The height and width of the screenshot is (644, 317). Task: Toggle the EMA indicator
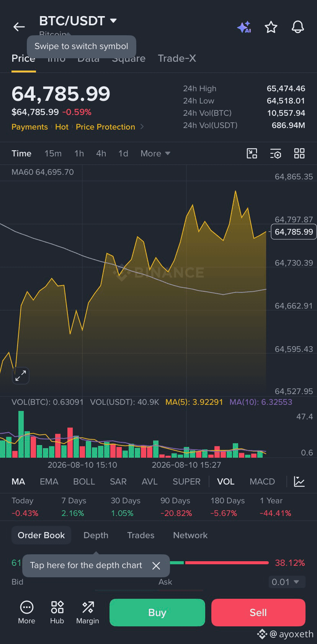click(49, 482)
